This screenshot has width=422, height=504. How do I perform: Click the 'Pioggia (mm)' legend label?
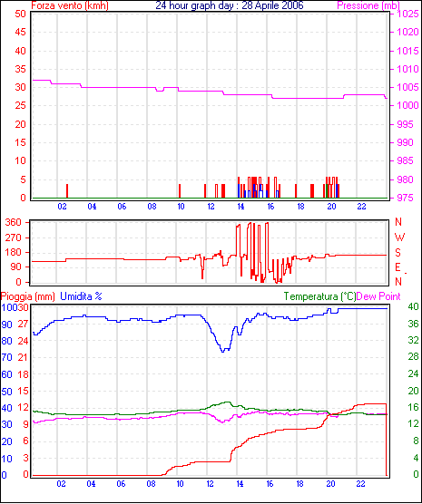[x=28, y=296]
